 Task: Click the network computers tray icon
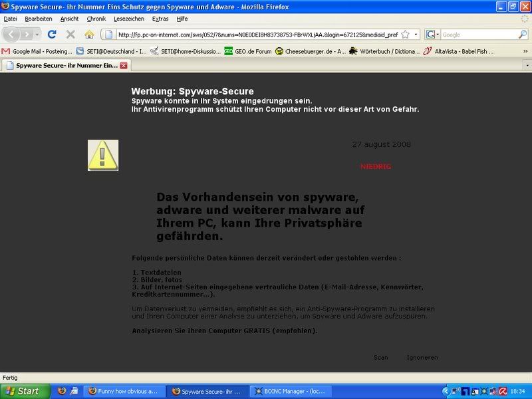(x=493, y=392)
